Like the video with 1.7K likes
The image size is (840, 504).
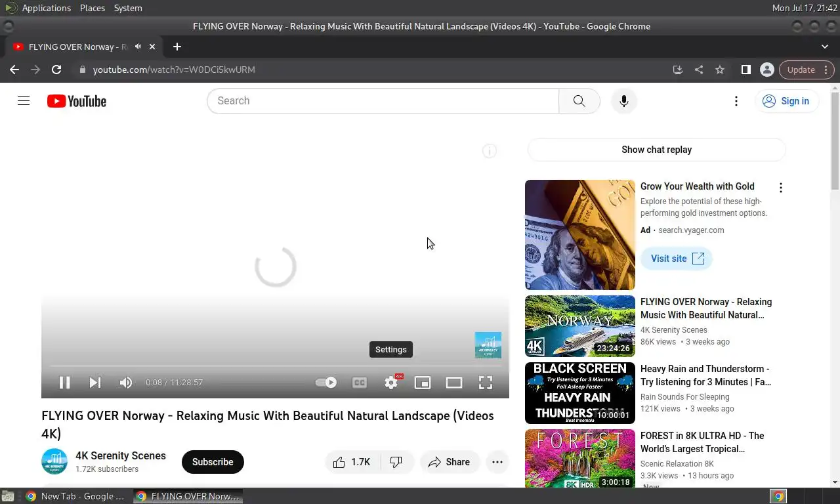(x=352, y=462)
